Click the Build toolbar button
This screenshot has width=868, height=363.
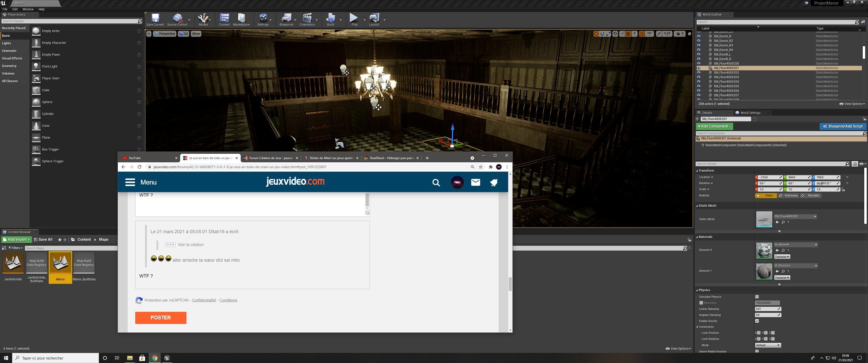(331, 20)
